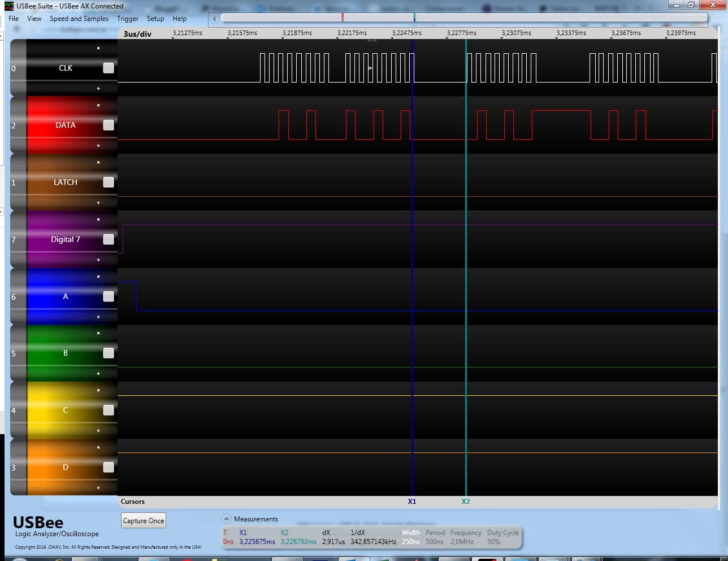Open the Speed and Samples menu
Screen dimensions: 728x561
click(79, 19)
